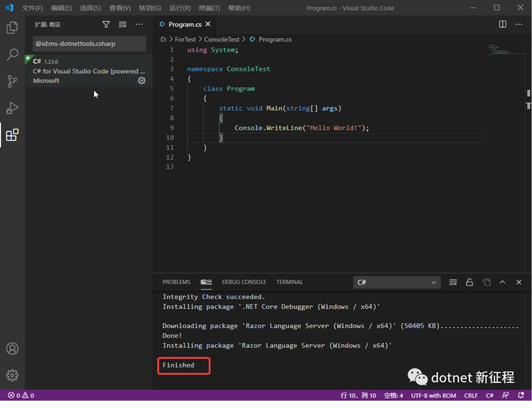The width and height of the screenshot is (532, 401).
Task: Open the Run and Debug view
Action: pyautogui.click(x=12, y=108)
